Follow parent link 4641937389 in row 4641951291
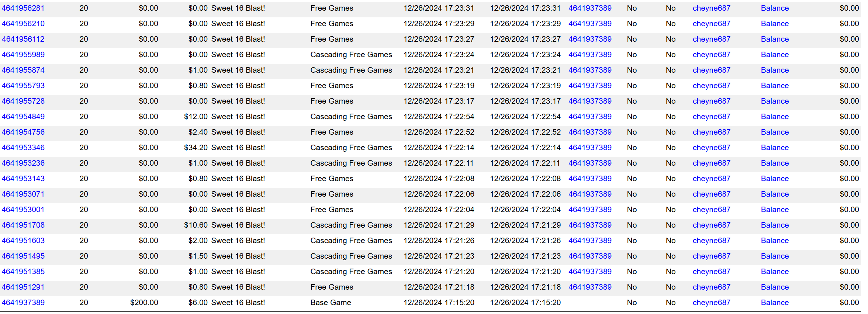 click(590, 287)
